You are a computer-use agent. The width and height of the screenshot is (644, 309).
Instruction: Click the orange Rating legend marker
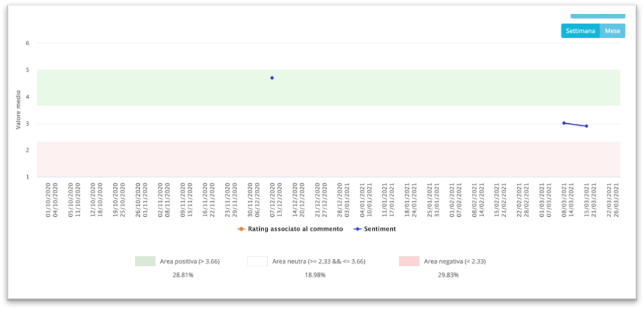241,229
